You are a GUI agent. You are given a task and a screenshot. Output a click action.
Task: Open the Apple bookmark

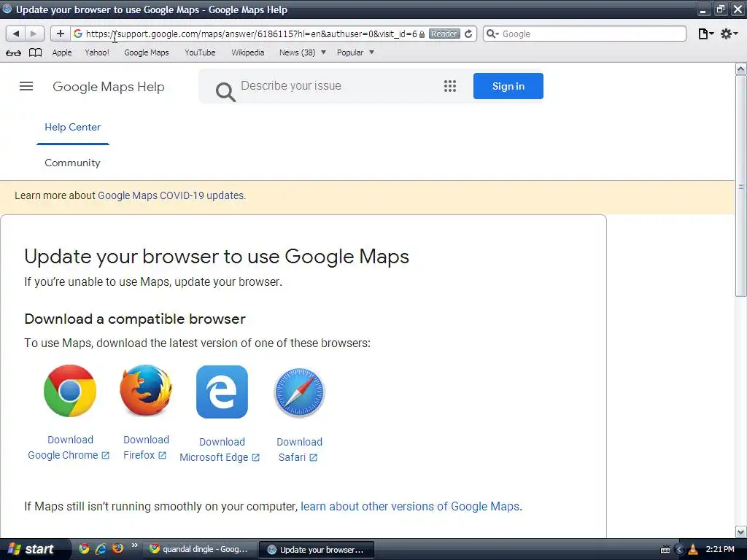coord(62,52)
